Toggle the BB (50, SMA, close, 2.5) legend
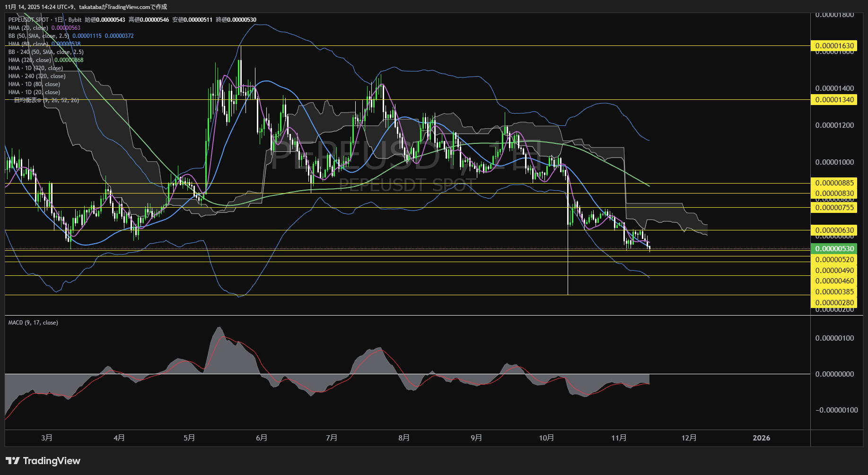Image resolution: width=868 pixels, height=475 pixels. click(38, 36)
